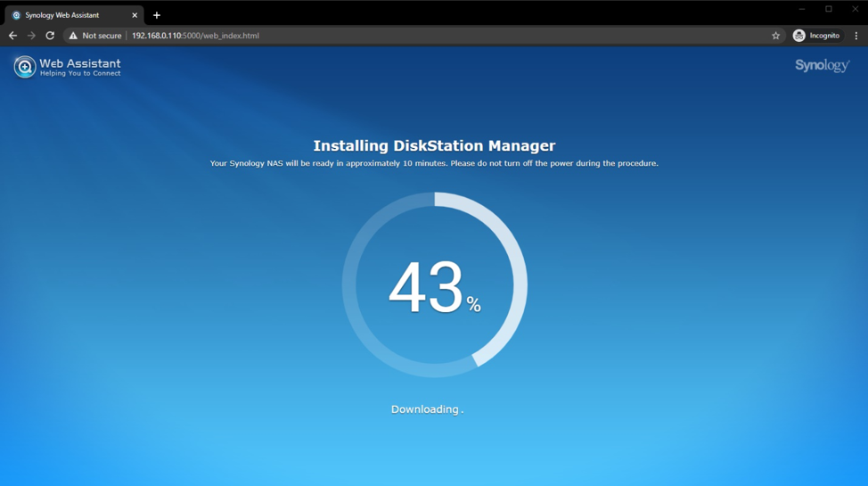Click the 192.168.0.110 address bar

[356, 36]
